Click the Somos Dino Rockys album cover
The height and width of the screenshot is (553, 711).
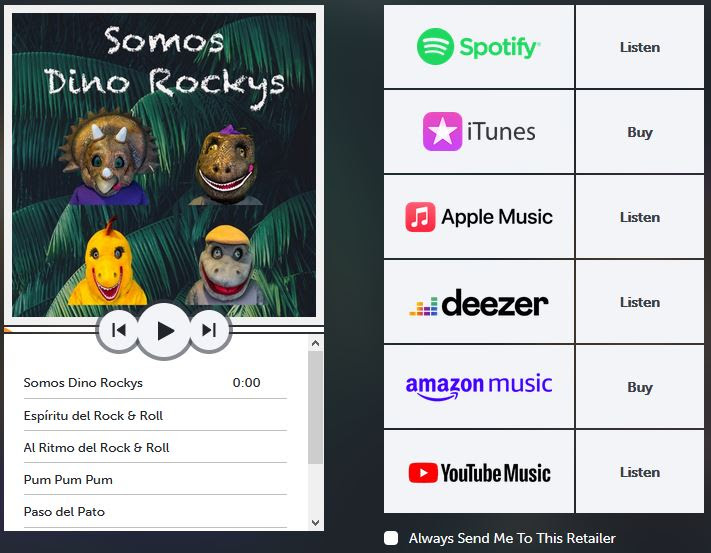164,165
